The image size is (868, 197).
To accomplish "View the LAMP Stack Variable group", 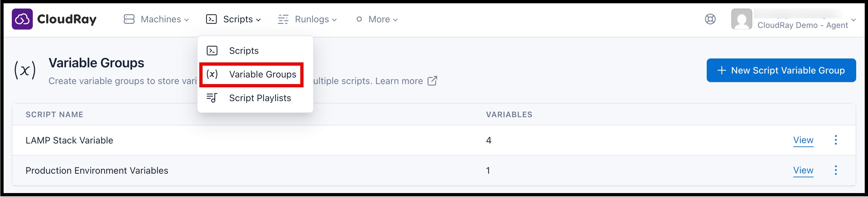I will [803, 140].
